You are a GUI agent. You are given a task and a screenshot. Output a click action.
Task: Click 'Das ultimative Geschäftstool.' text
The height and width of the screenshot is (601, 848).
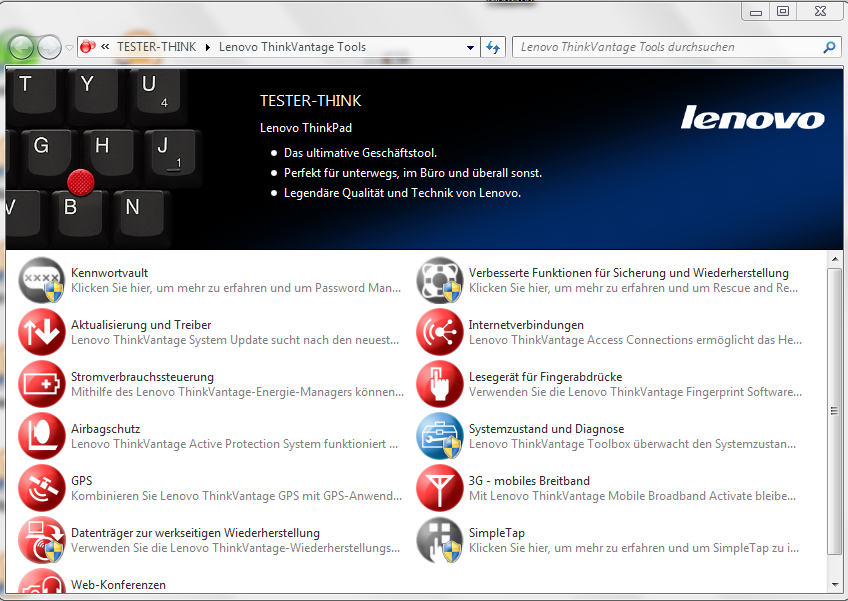pyautogui.click(x=360, y=153)
